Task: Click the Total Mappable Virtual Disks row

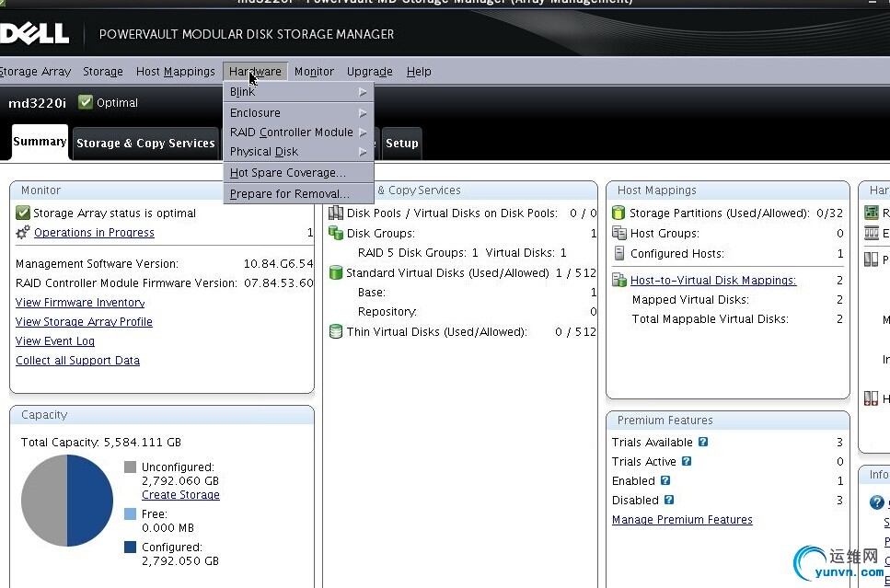Action: [x=737, y=319]
